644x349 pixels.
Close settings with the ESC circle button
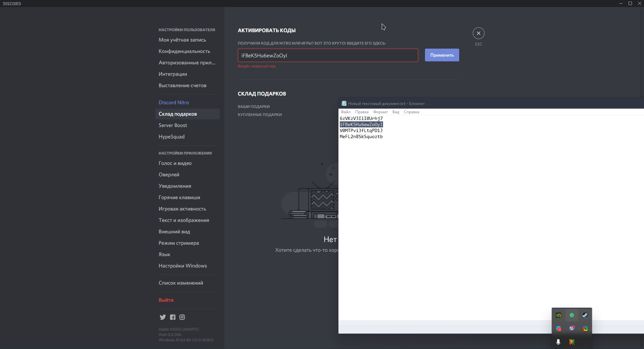coord(478,33)
